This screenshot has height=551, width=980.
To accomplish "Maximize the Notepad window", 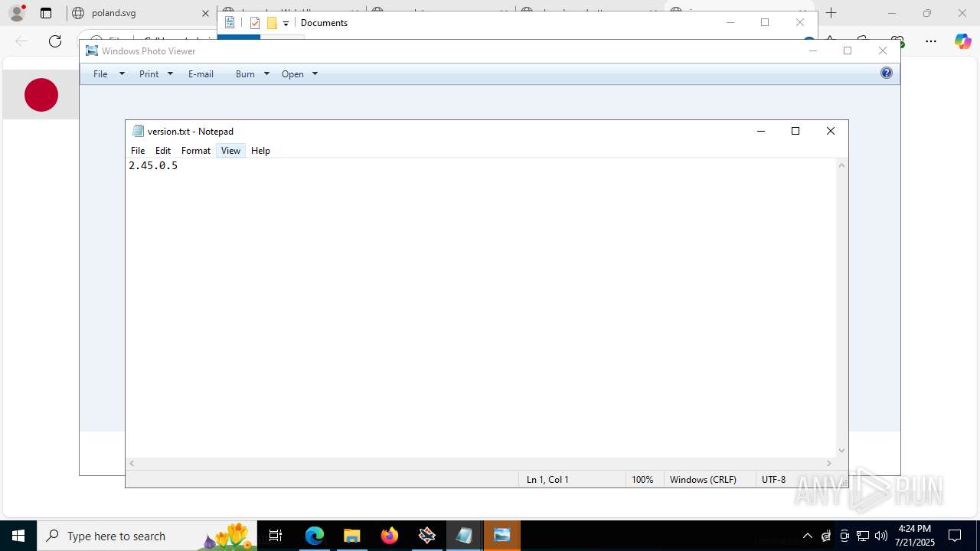I will (x=795, y=131).
